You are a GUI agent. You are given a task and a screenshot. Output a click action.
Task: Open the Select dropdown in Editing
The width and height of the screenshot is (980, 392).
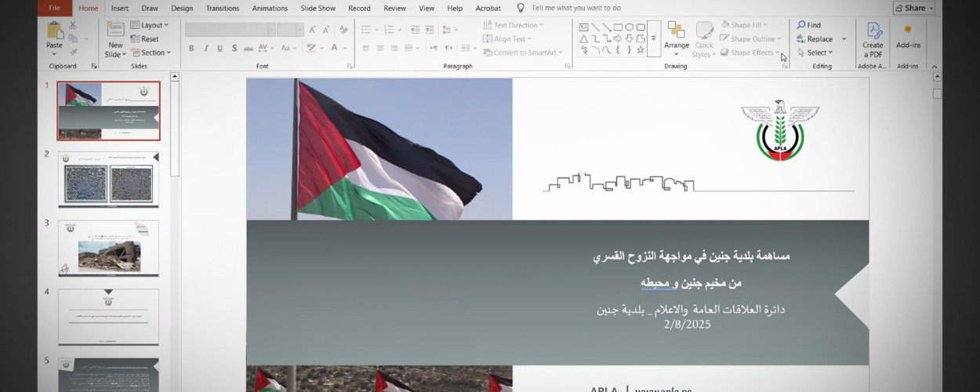[x=814, y=53]
